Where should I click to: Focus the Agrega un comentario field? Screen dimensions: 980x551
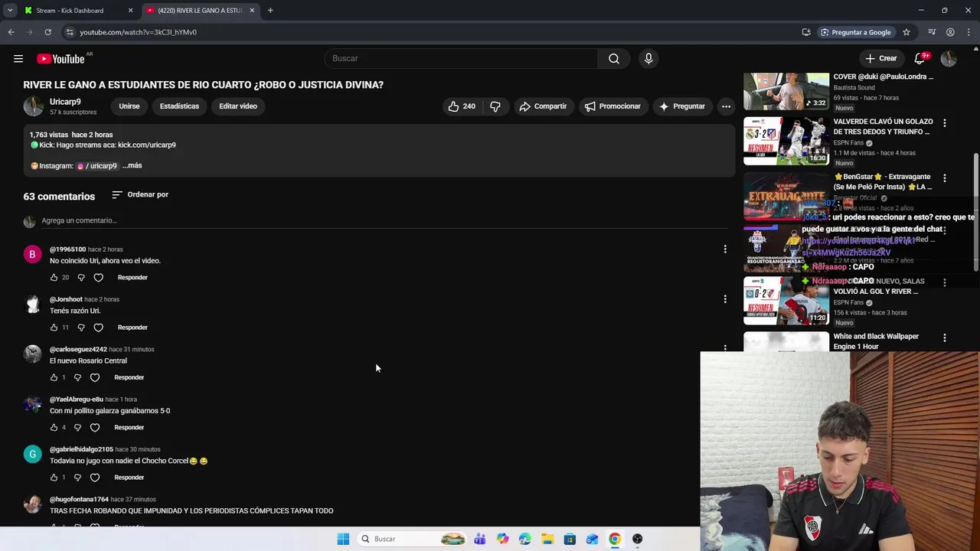(383, 221)
